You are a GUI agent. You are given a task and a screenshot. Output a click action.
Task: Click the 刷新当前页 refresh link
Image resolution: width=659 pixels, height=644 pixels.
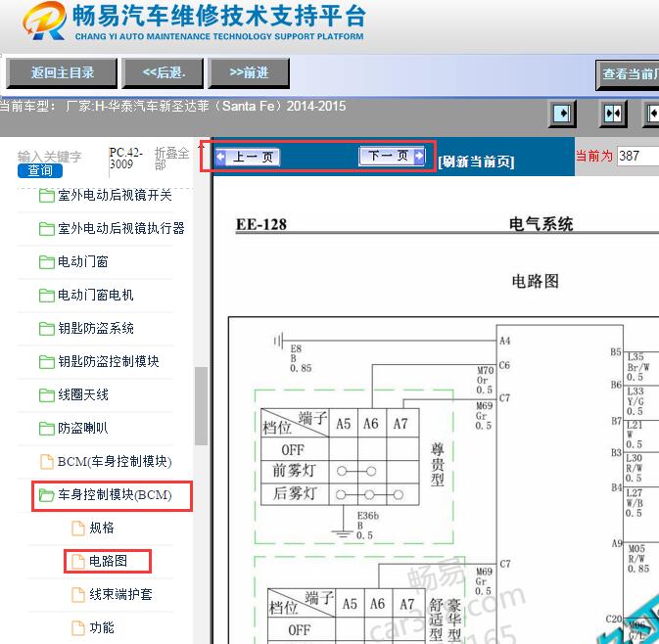(x=476, y=161)
